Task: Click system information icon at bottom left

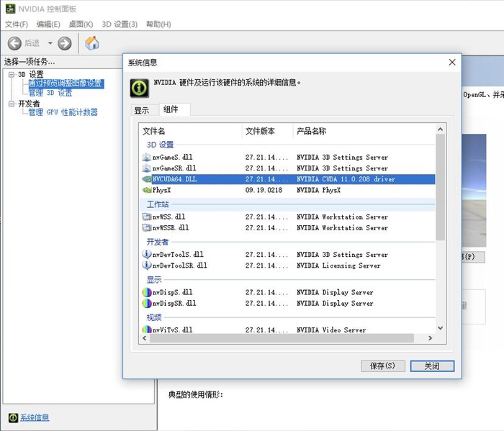Action: [x=13, y=417]
